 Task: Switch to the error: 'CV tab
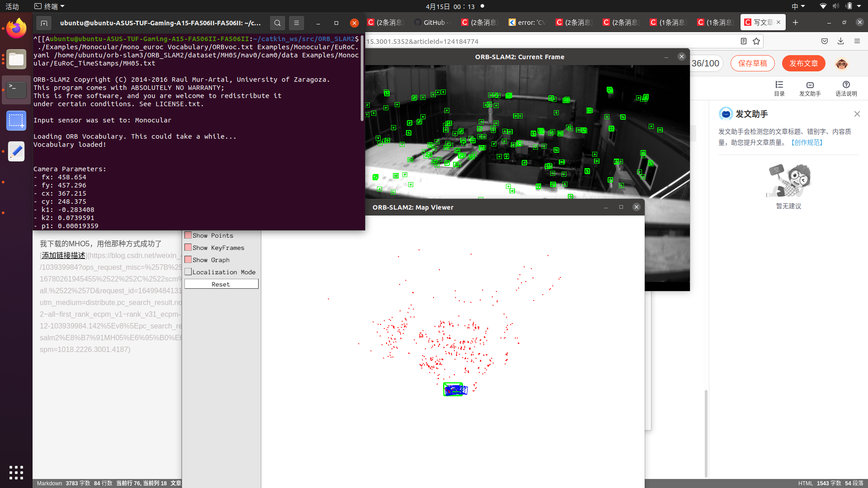[x=528, y=22]
